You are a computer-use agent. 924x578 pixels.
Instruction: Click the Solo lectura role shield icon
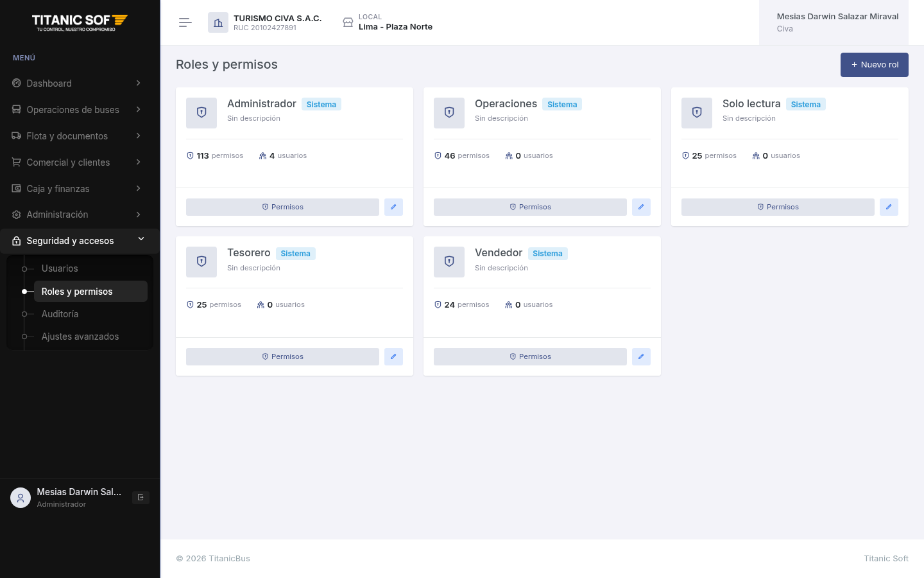697,113
